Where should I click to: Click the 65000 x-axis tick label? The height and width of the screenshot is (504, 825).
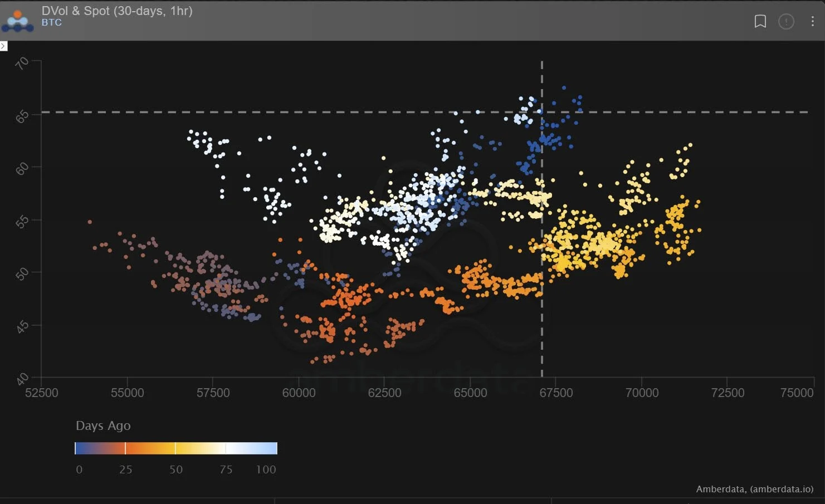click(x=471, y=393)
